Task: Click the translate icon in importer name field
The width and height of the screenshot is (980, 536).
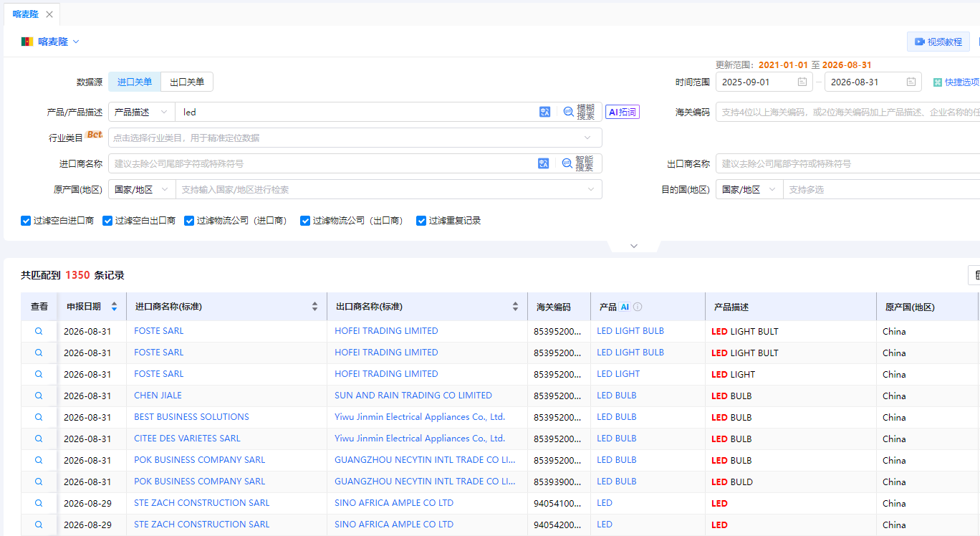Action: 543,163
